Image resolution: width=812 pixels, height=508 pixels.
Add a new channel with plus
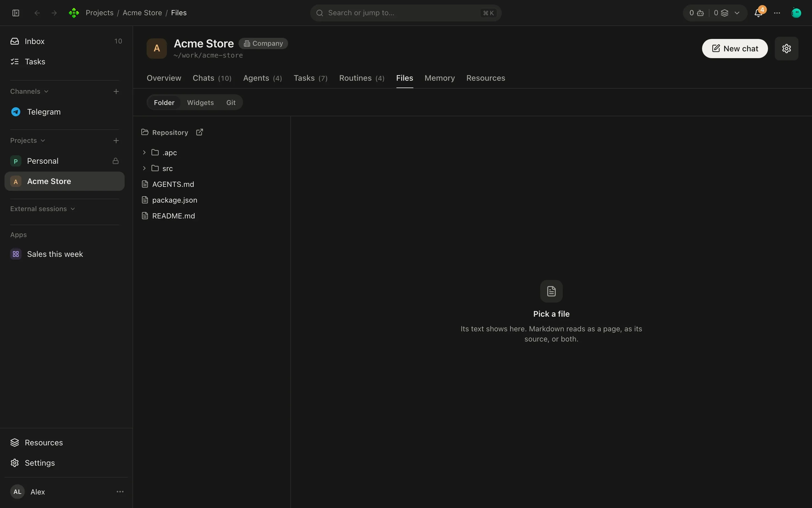point(116,91)
